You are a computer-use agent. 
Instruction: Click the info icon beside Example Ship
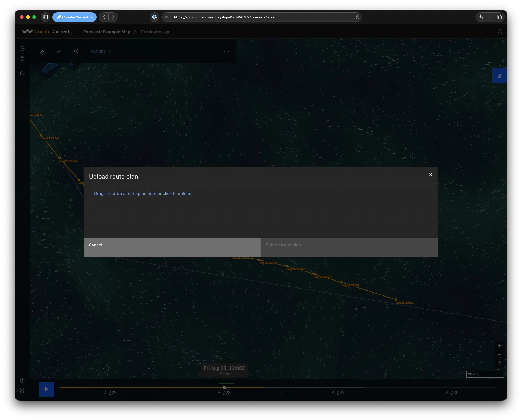click(x=135, y=32)
